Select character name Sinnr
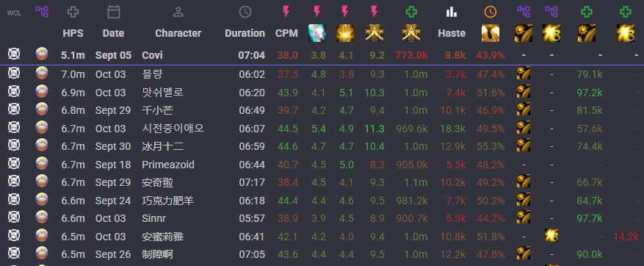 (154, 218)
